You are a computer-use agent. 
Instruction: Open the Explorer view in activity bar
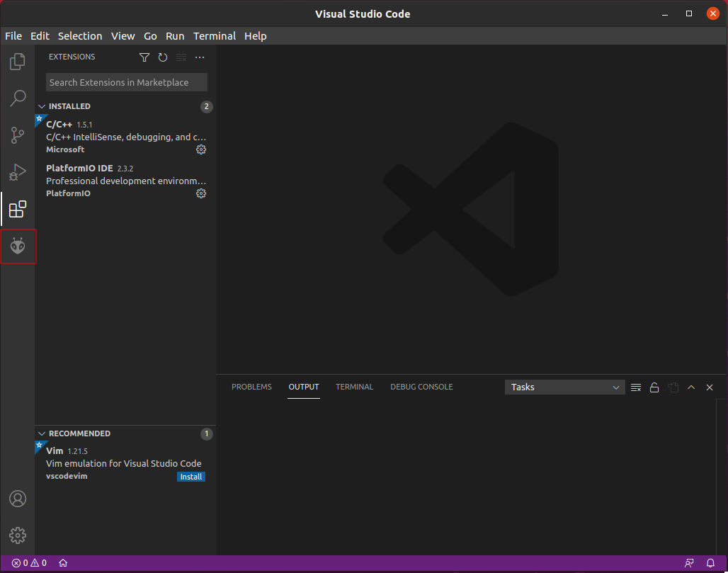pos(18,62)
